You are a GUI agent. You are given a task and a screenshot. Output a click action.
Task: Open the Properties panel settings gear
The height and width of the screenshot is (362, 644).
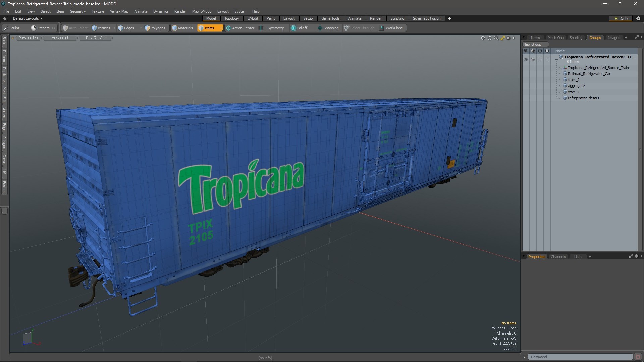[637, 256]
